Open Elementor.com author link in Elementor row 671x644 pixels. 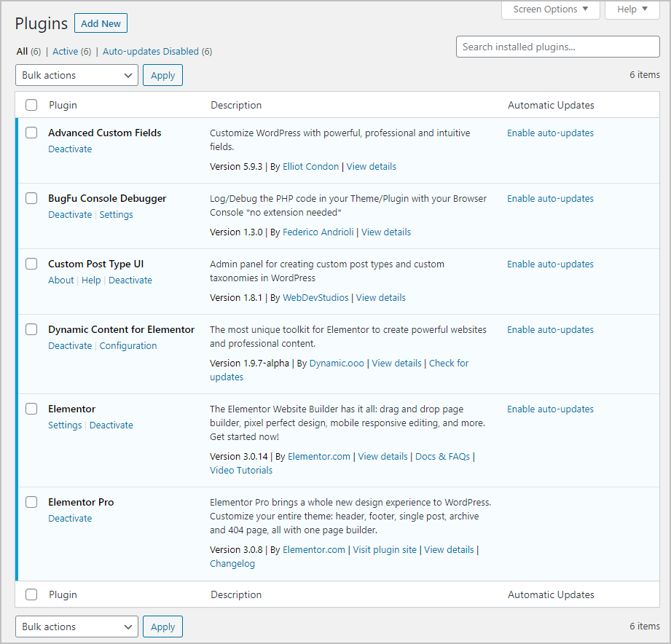coord(319,456)
